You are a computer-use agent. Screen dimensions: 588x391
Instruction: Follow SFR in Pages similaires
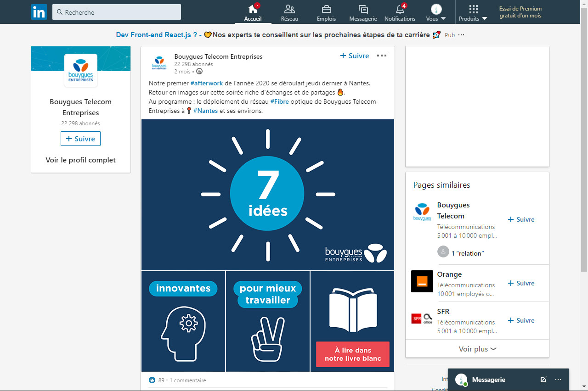(x=521, y=320)
